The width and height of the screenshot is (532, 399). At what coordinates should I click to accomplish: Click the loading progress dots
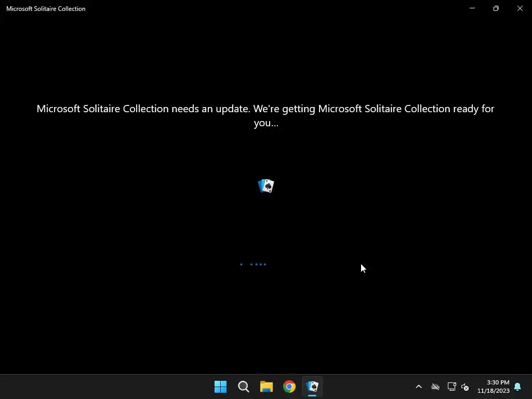[253, 264]
